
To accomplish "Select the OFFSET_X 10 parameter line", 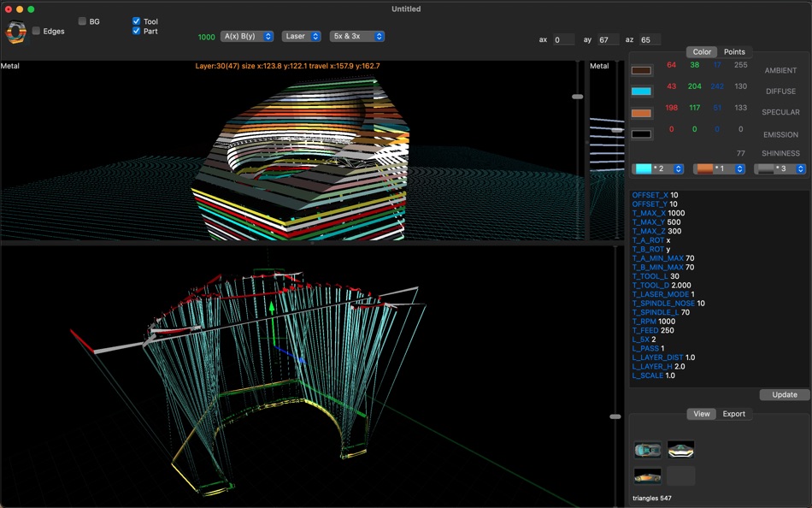I will coord(655,196).
